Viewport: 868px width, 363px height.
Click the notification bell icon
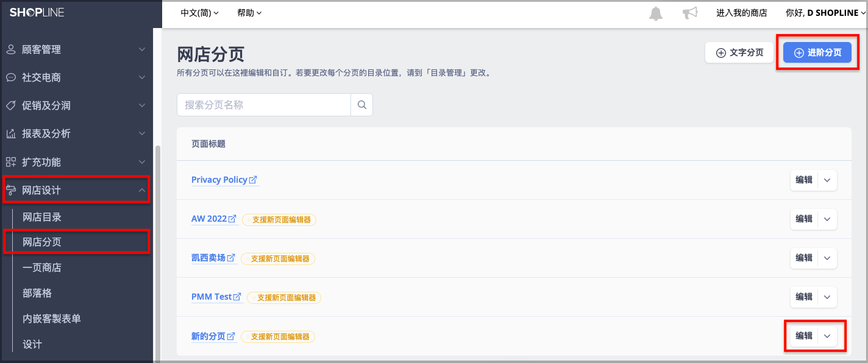pyautogui.click(x=656, y=13)
